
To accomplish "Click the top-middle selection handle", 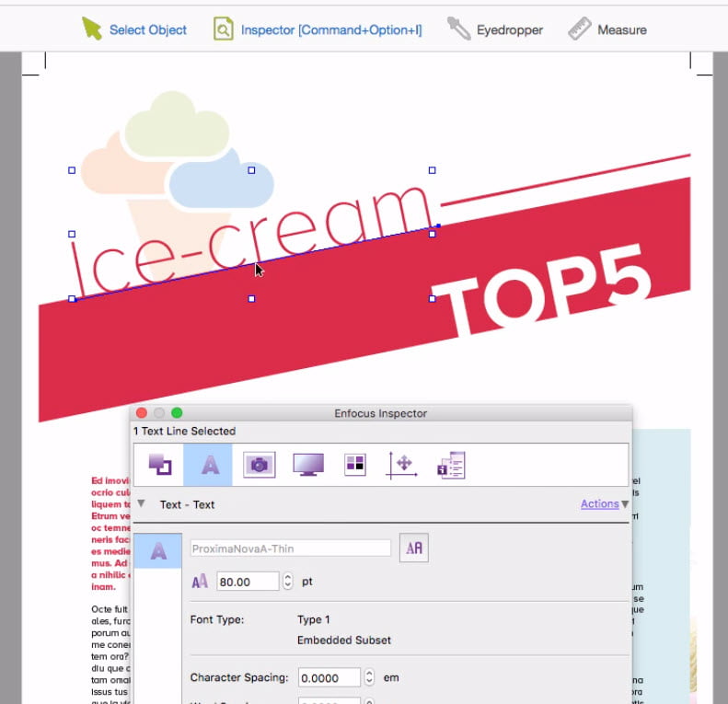I will 251,170.
